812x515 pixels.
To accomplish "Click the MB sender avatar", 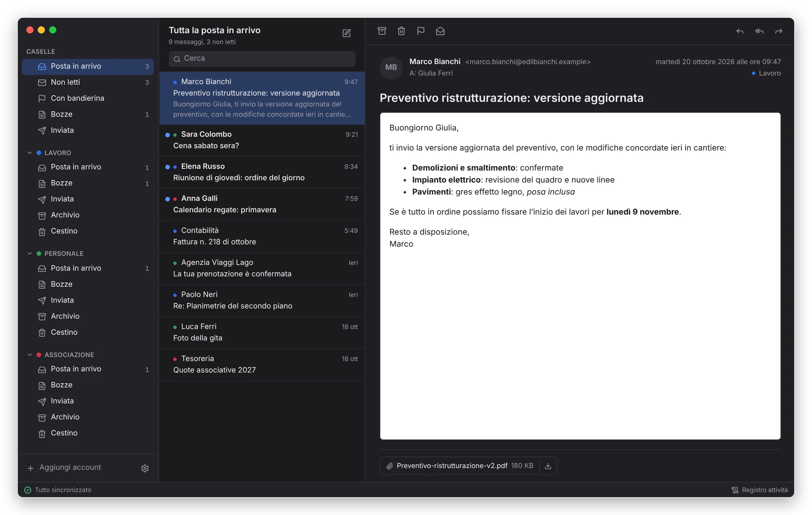I will coord(391,67).
